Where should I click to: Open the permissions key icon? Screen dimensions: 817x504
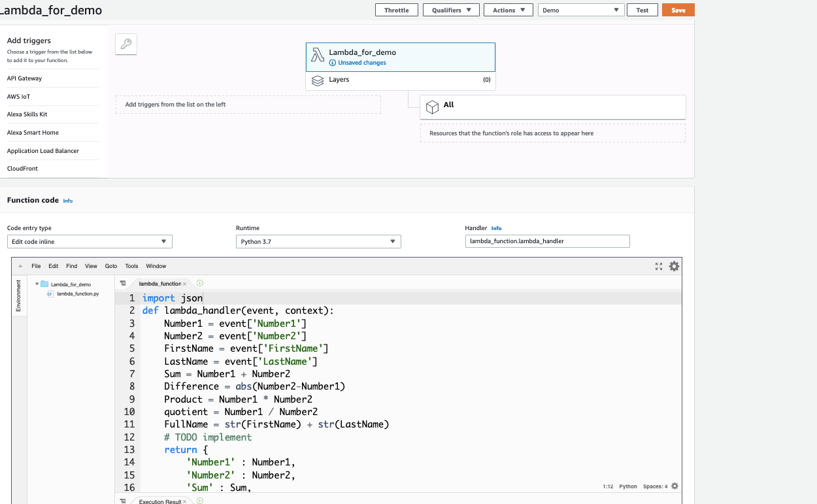coord(126,44)
